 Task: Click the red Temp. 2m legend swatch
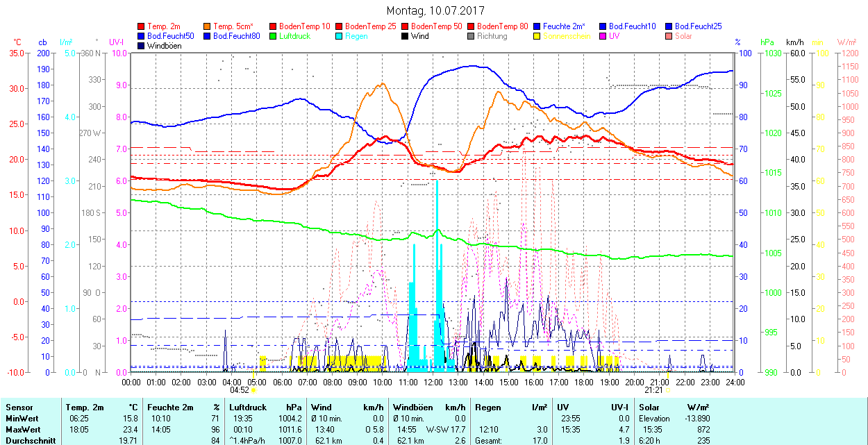click(x=142, y=26)
